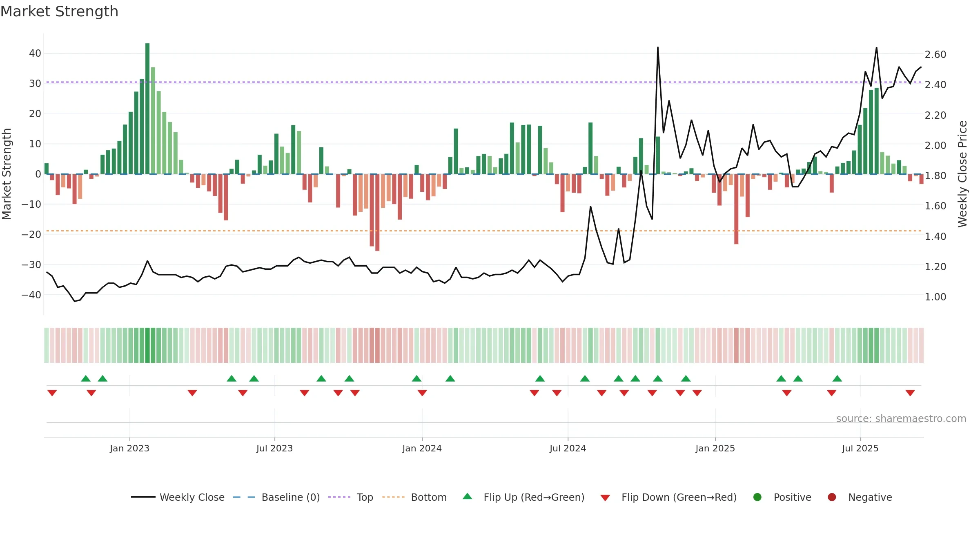
Task: Click the Jan 2025 axis label
Action: [715, 448]
